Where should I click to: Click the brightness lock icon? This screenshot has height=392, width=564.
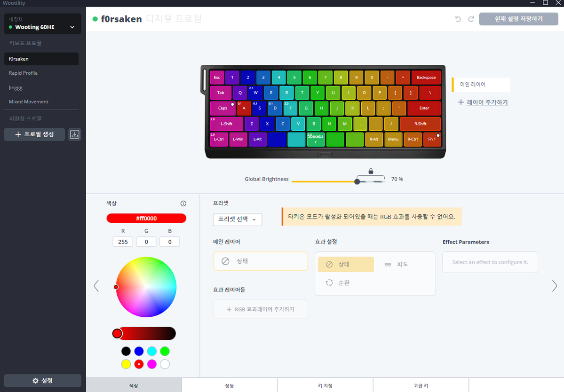click(x=371, y=171)
